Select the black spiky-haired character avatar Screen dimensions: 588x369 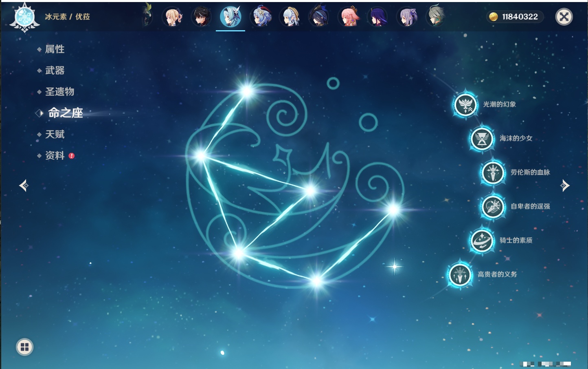click(202, 17)
